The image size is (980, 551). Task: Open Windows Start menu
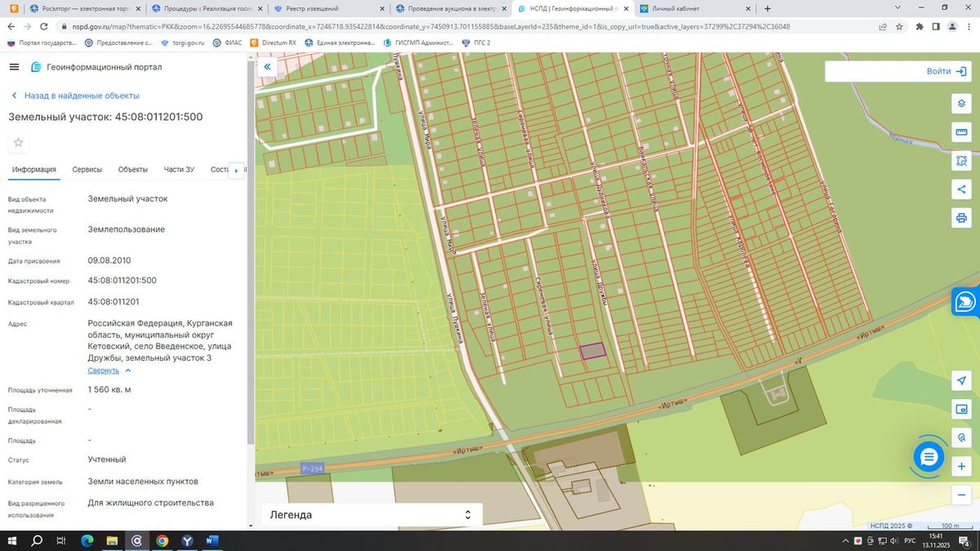(12, 540)
